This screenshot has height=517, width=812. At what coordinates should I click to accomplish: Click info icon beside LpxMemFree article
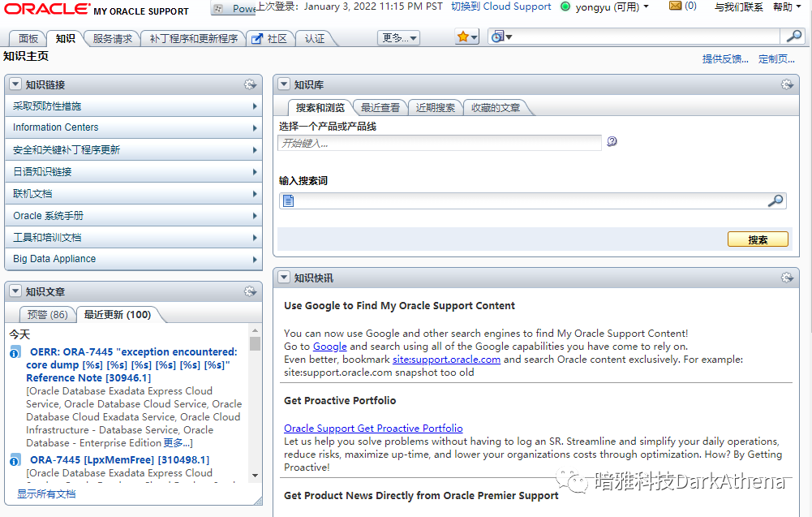point(15,460)
